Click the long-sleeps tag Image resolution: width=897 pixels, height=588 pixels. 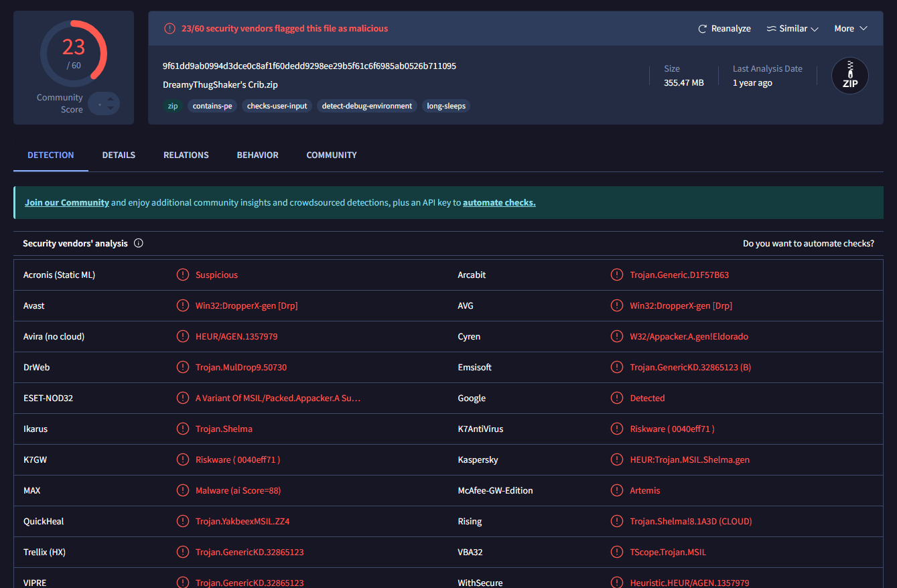(x=446, y=106)
